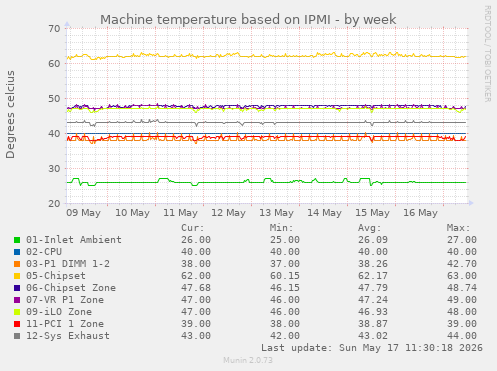
Task: Click the Sys Exhaust max value 44.00
Action: pyautogui.click(x=462, y=336)
